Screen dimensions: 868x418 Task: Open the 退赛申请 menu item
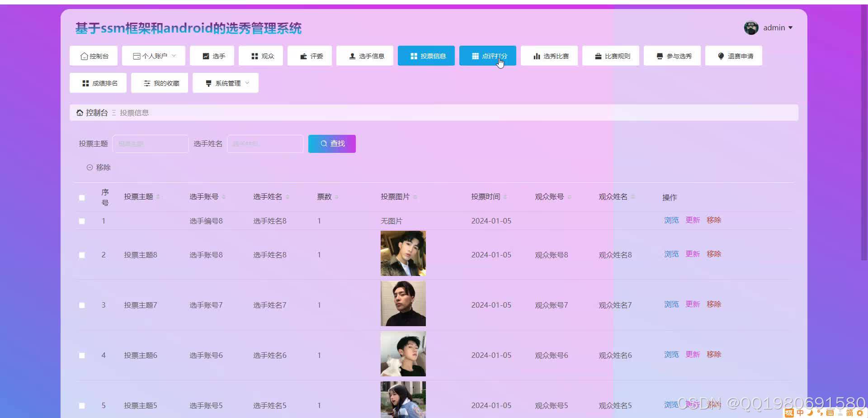[x=733, y=56]
